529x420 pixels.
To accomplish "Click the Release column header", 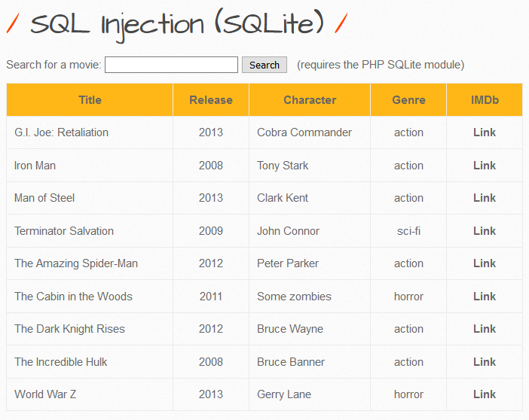I will [x=211, y=100].
